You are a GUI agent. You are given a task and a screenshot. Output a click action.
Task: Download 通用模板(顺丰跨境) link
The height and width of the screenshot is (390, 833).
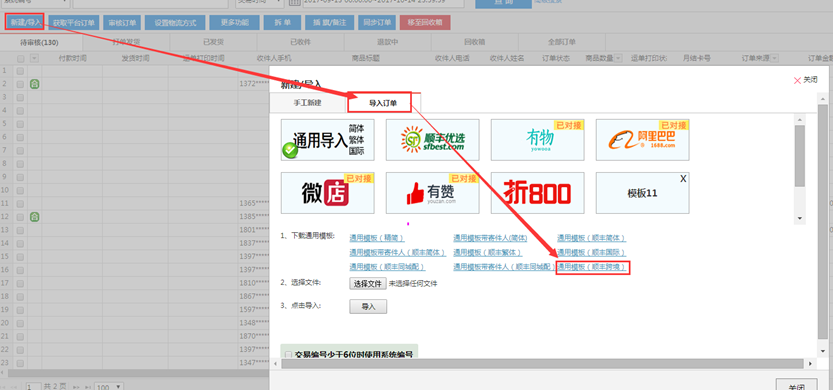591,267
